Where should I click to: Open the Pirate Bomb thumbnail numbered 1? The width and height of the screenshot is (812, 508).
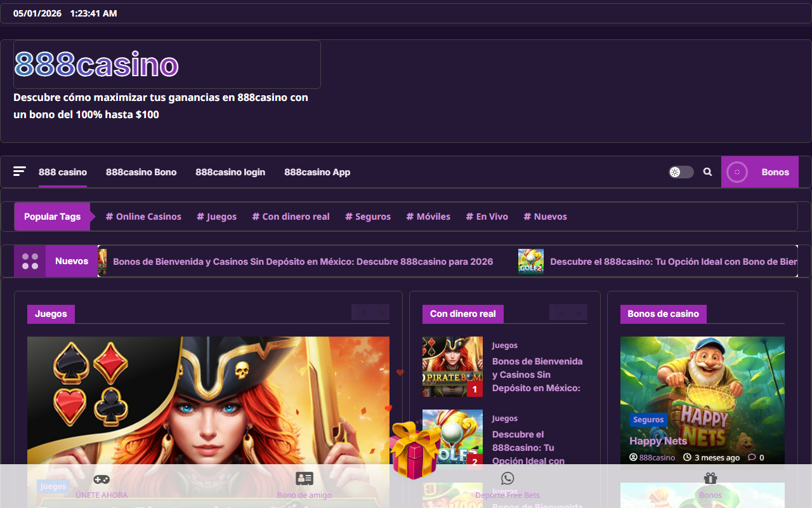(x=452, y=366)
